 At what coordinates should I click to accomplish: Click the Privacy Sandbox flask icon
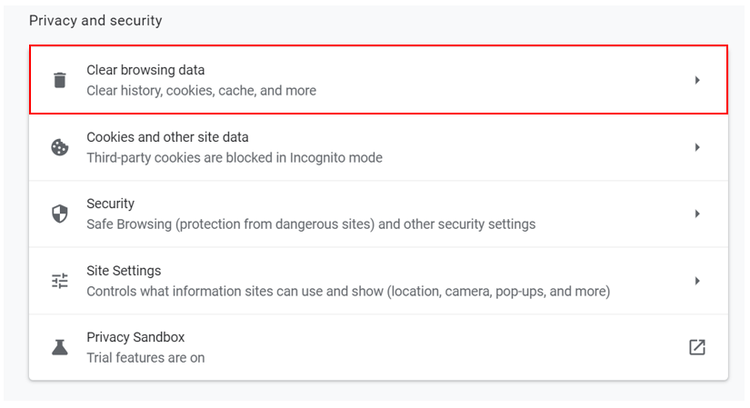pos(60,347)
